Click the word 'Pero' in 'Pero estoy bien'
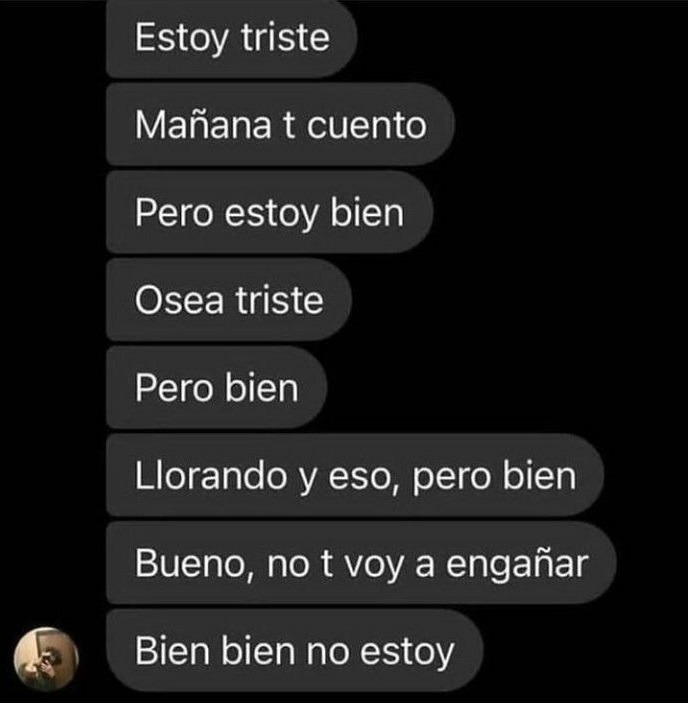 (174, 213)
